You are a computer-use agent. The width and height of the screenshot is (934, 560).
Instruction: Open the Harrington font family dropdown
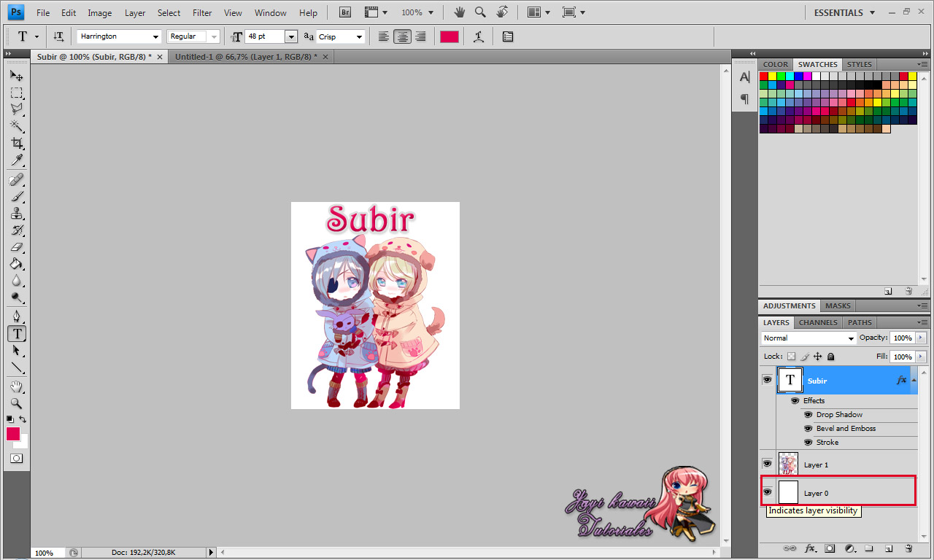tap(156, 36)
